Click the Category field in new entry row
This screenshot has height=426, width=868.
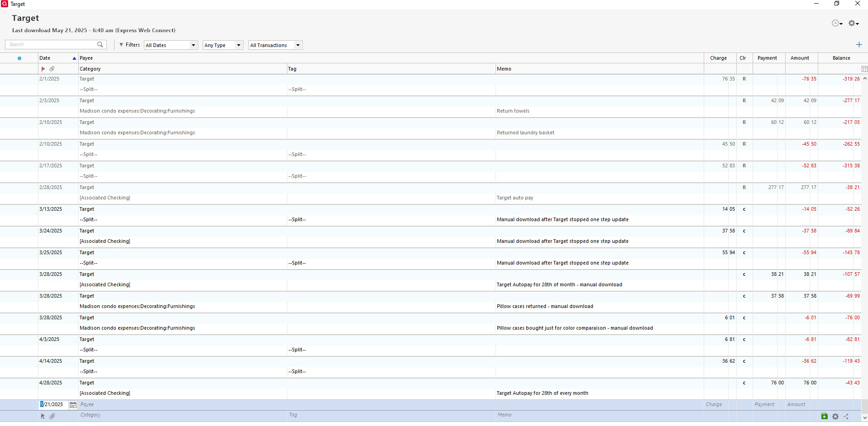coord(183,415)
